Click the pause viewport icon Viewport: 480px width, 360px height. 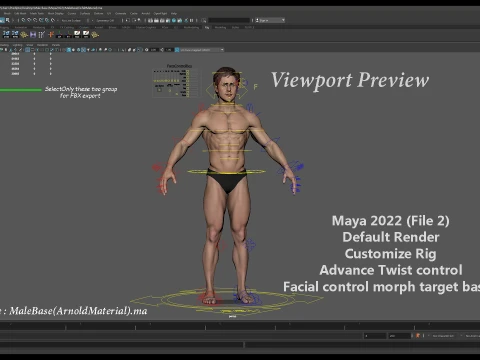click(192, 20)
